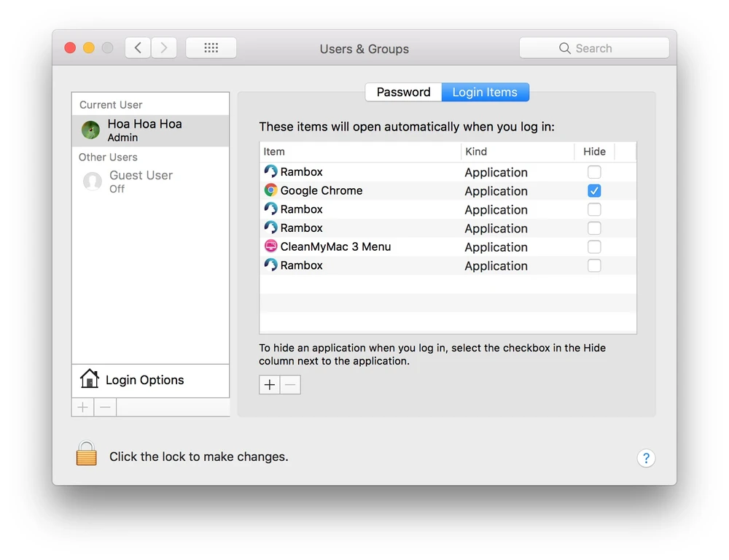729x560 pixels.
Task: Click the Login Options house icon
Action: 90,379
